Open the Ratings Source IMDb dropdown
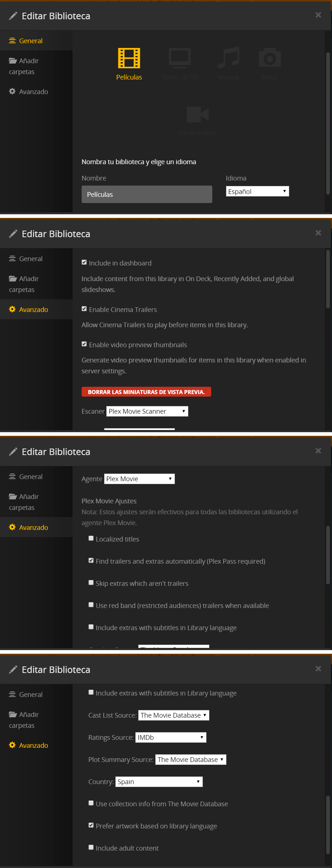The width and height of the screenshot is (332, 868). [171, 737]
